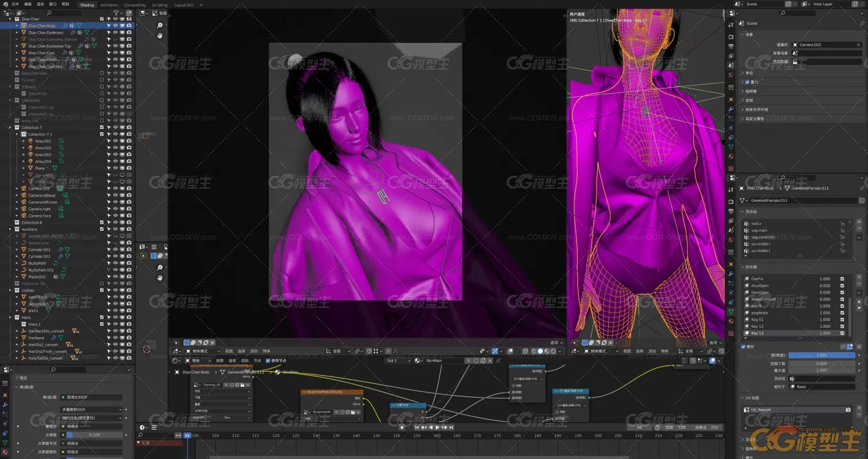The image size is (868, 459).
Task: Switch main viewport to wireframe shading
Action: (534, 351)
